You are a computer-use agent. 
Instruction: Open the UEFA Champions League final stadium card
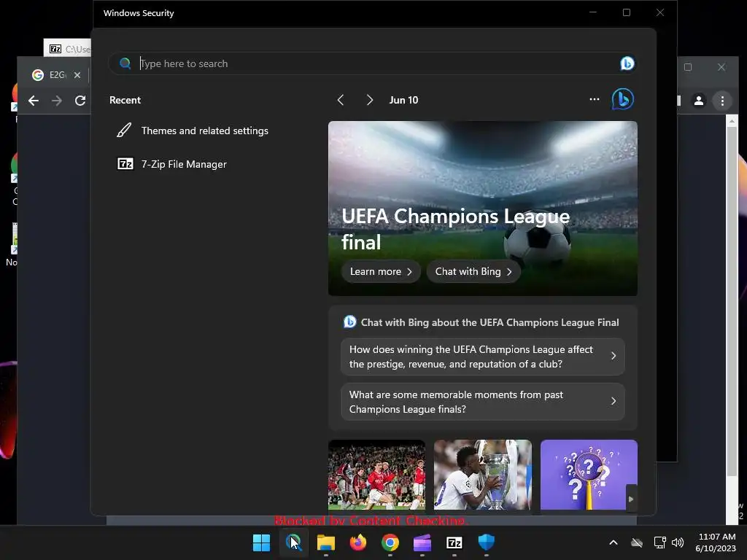pyautogui.click(x=483, y=208)
